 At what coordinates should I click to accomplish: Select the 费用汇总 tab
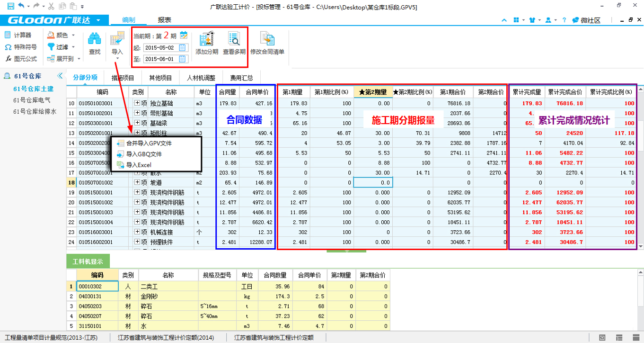click(241, 78)
